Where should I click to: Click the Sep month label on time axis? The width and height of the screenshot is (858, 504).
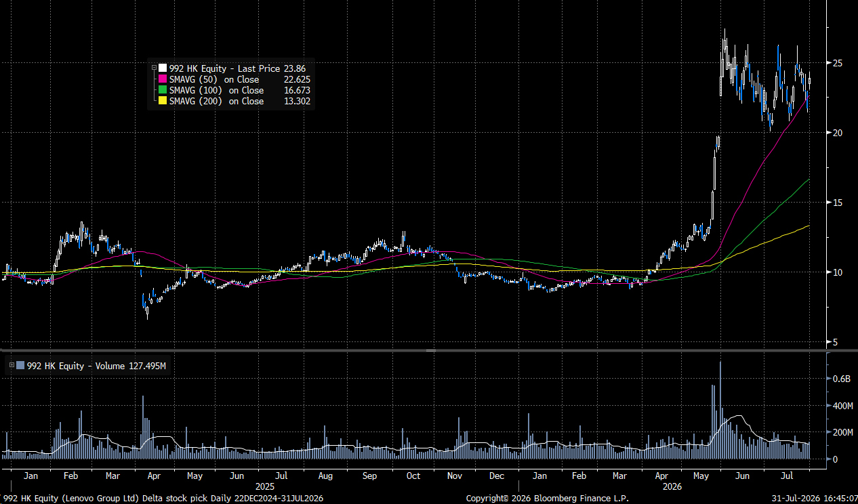click(x=369, y=476)
